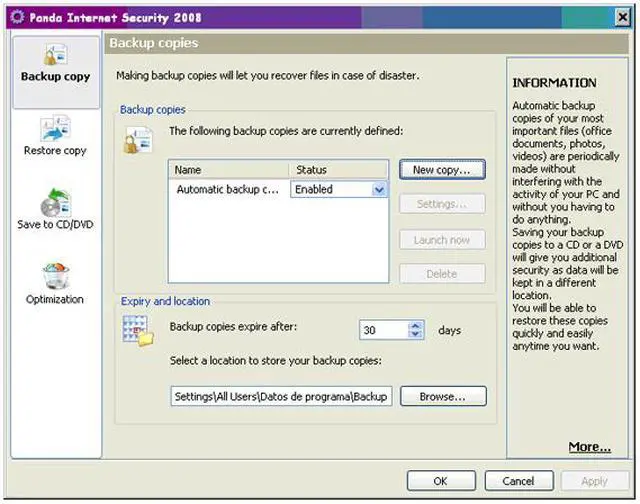
Task: Click the Backup copy sidebar icon
Action: click(x=55, y=56)
